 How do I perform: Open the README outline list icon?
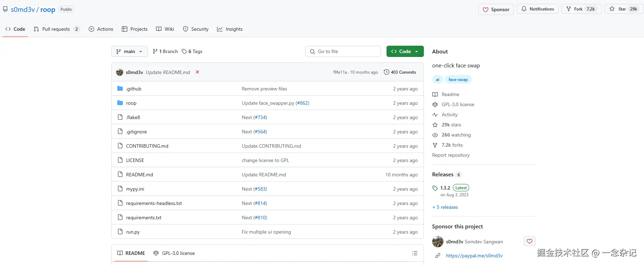414,253
